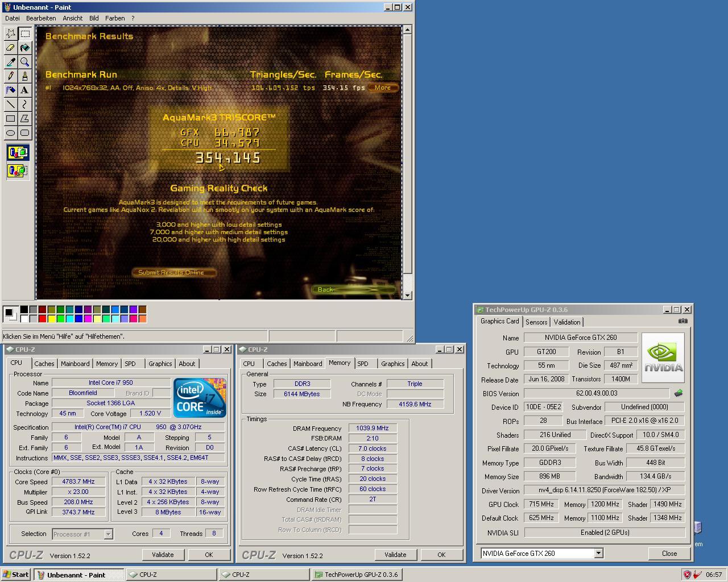Screen dimensions: 728x582
Task: Select the bright red palette color
Action: click(x=43, y=318)
